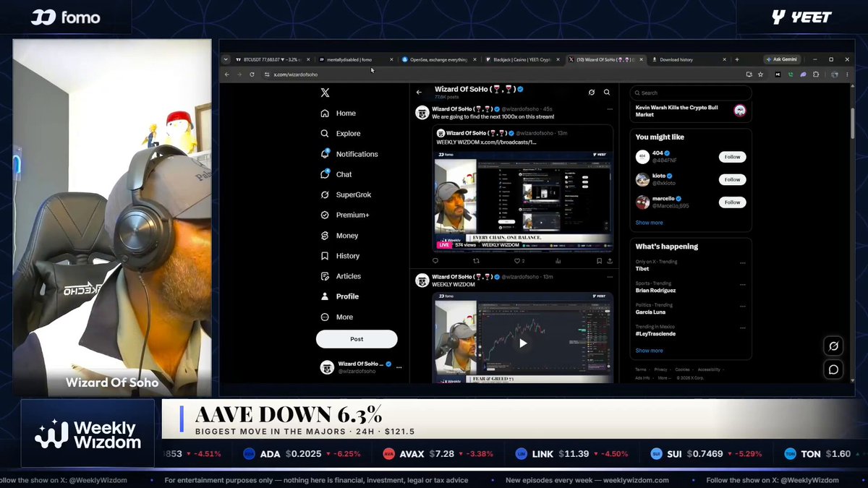
Task: Click the browser back arrow
Action: (226, 74)
